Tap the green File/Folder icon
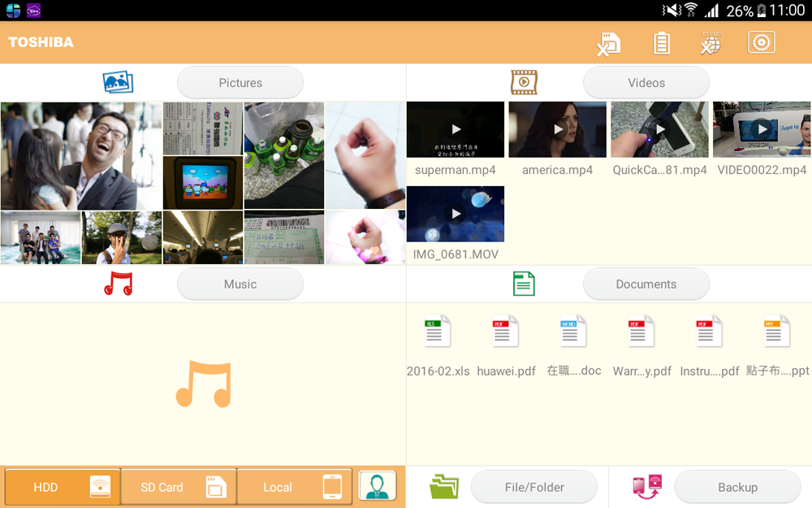This screenshot has height=508, width=812. pyautogui.click(x=444, y=487)
